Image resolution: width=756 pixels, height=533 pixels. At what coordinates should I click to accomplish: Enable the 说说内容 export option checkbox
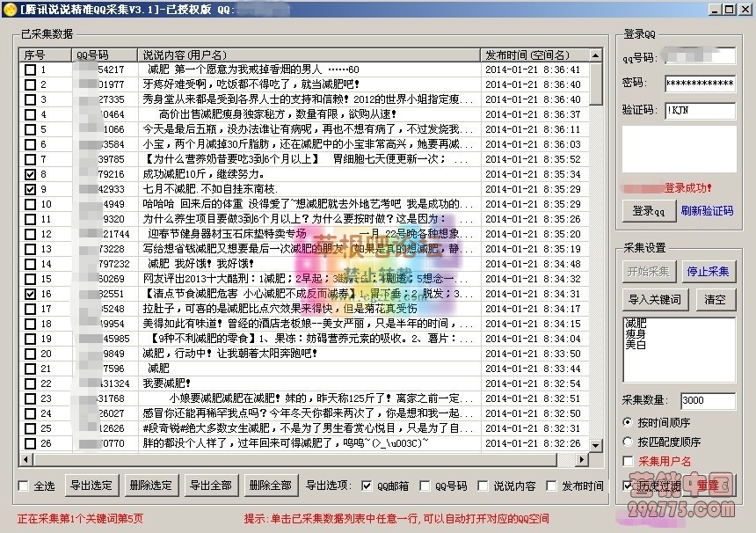pos(483,485)
